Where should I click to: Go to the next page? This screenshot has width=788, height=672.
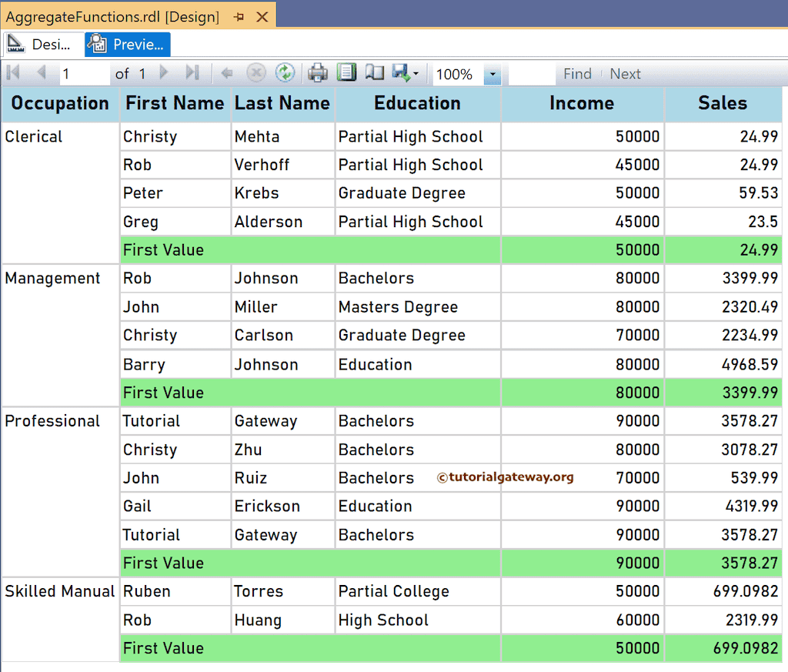164,73
